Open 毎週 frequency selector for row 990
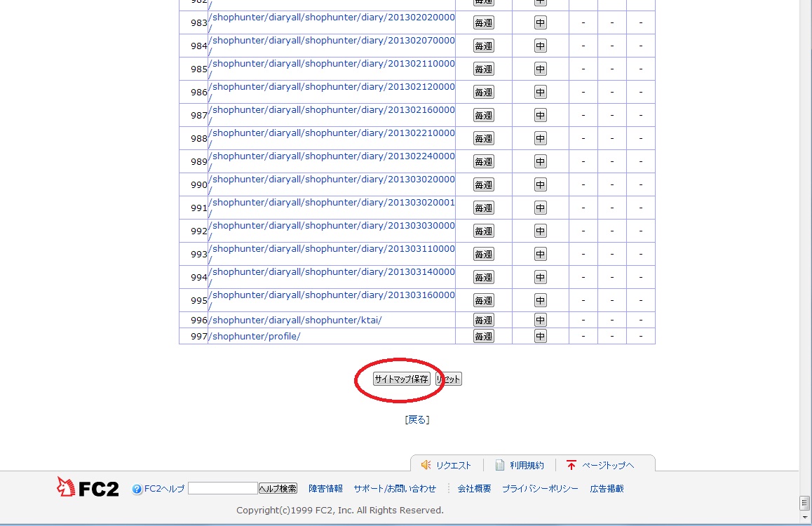Viewport: 812px width, 526px height. pos(483,184)
